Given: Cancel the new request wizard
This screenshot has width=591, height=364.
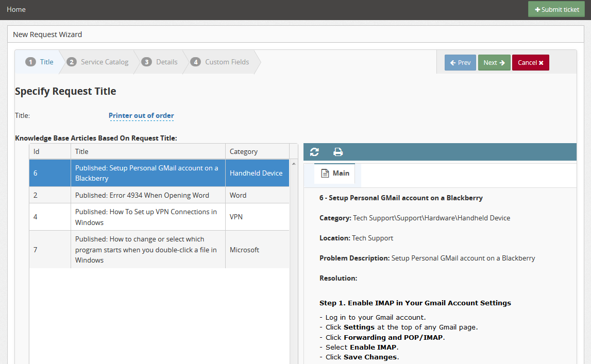Looking at the screenshot, I should point(530,62).
